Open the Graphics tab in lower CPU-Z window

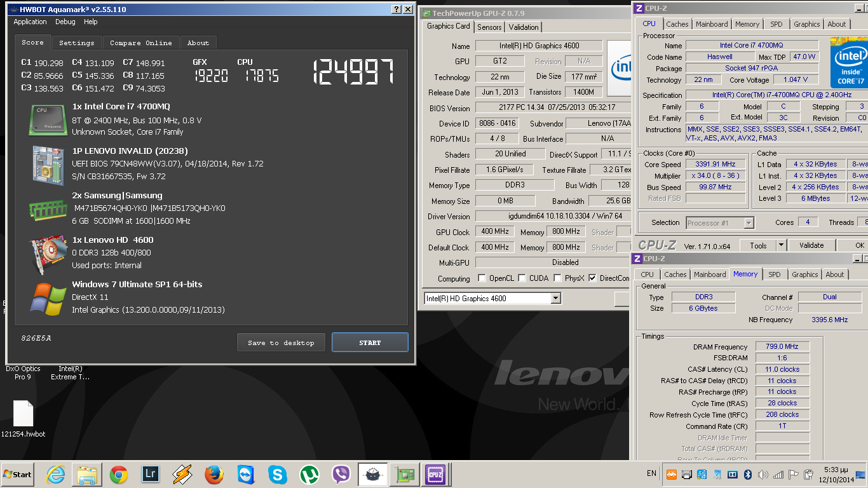804,274
